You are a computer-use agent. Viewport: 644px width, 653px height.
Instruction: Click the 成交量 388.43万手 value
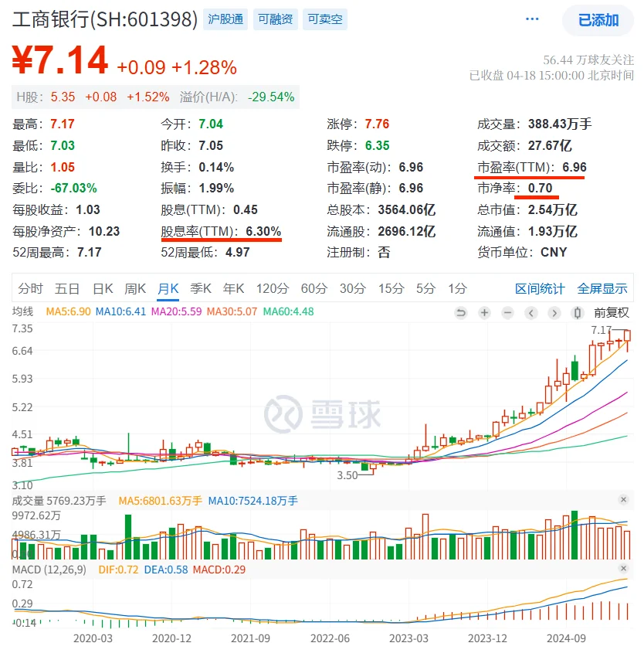(x=560, y=124)
